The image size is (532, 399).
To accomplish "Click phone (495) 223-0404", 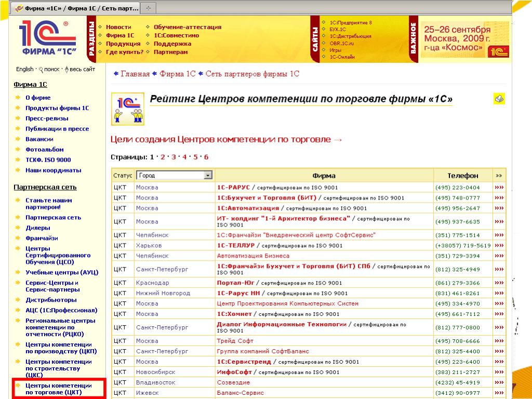I will click(x=457, y=187).
